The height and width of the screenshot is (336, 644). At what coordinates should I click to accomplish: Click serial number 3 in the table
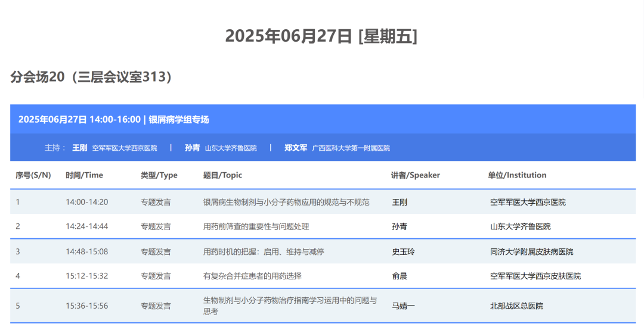(18, 251)
